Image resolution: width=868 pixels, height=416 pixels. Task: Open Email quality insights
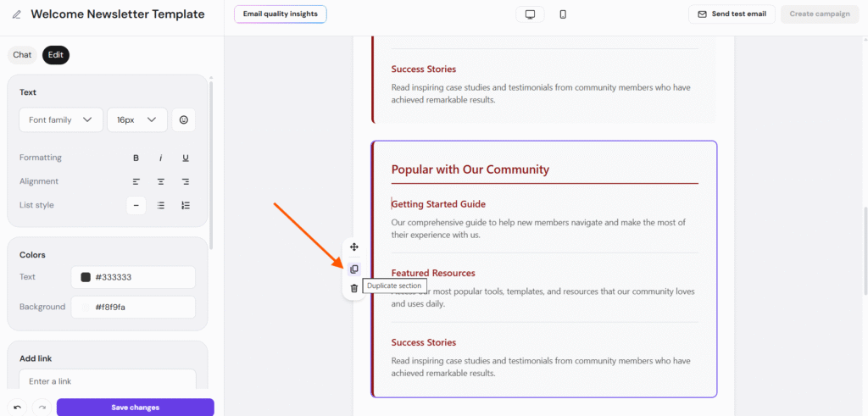pyautogui.click(x=280, y=14)
